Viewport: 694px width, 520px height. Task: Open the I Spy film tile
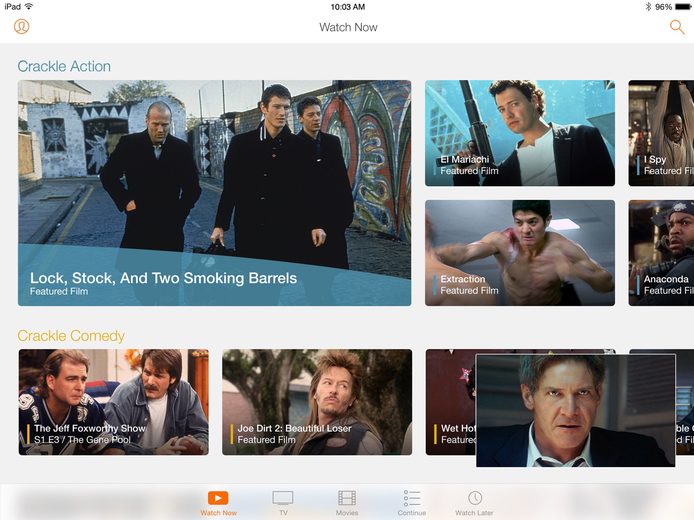coord(661,133)
